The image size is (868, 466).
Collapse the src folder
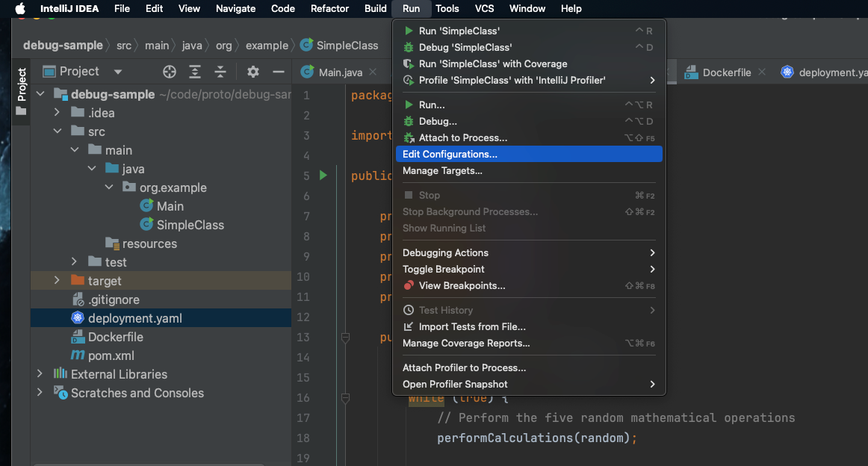coord(58,131)
